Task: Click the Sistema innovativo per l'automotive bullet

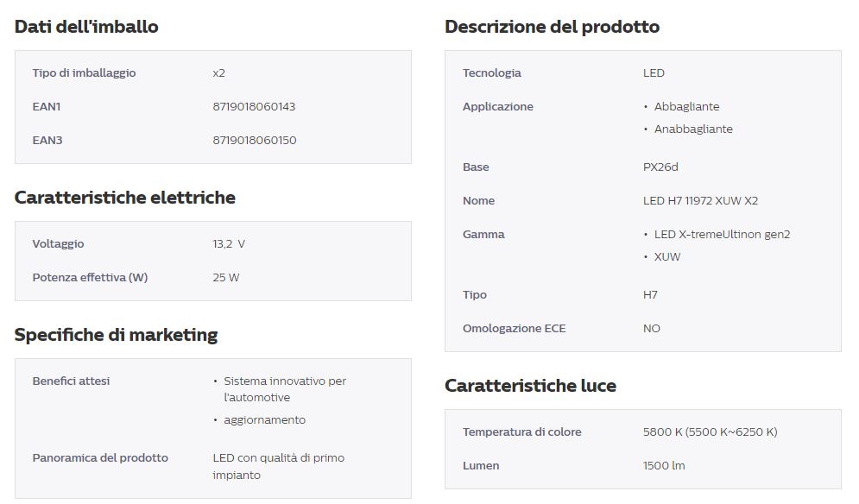Action: (284, 389)
